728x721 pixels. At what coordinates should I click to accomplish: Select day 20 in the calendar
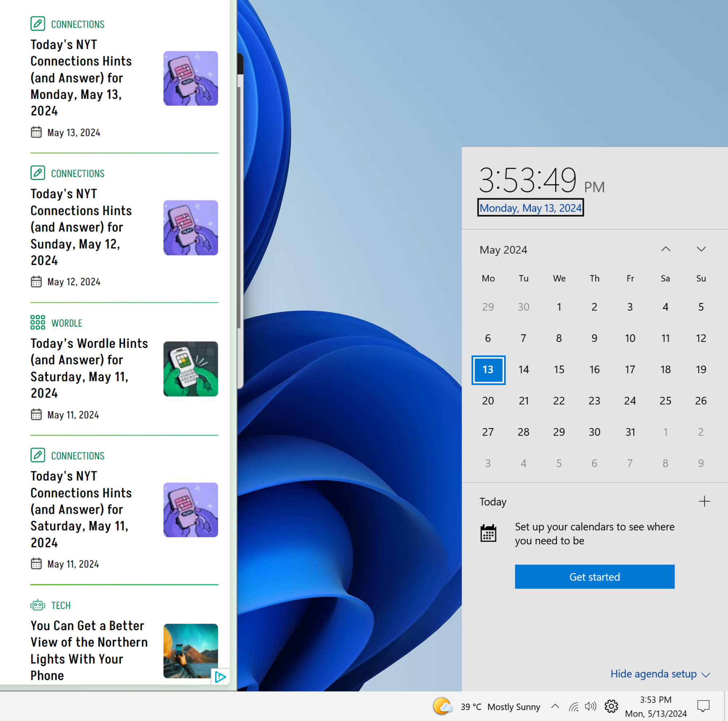click(x=488, y=401)
